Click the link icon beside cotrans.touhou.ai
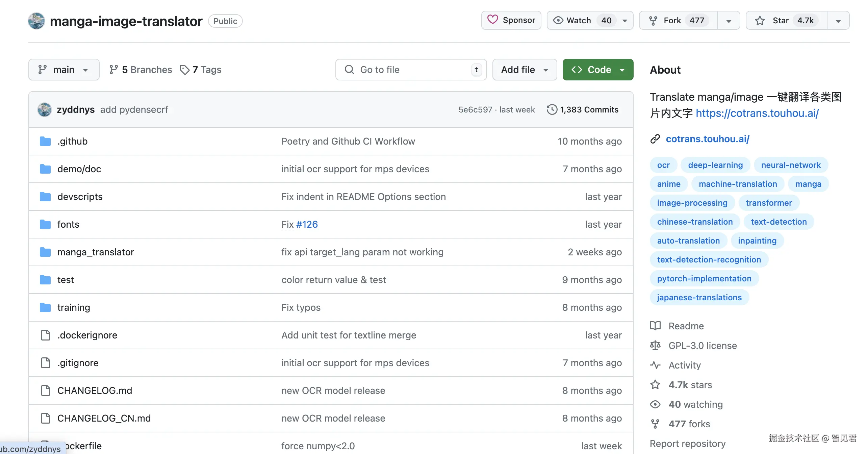The height and width of the screenshot is (454, 868). pos(655,139)
